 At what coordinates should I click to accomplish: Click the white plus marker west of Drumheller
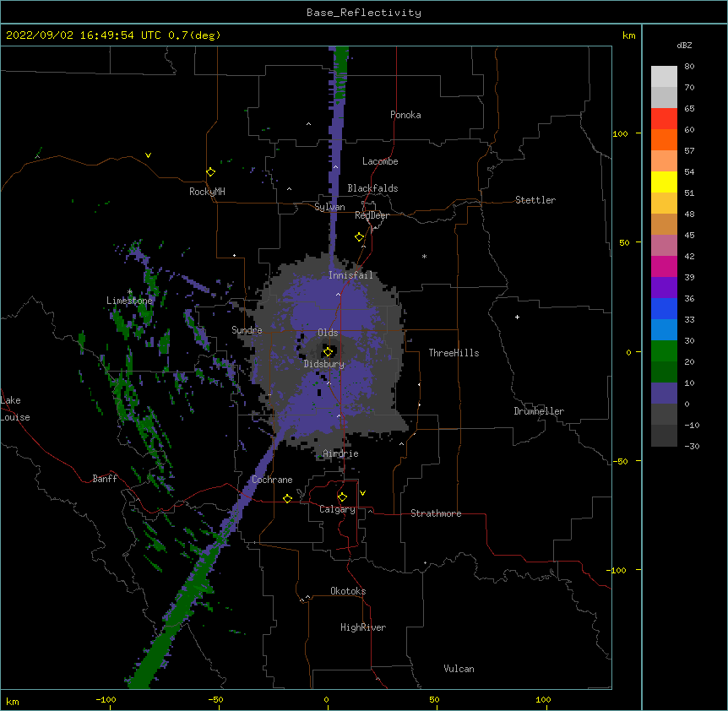pos(517,317)
